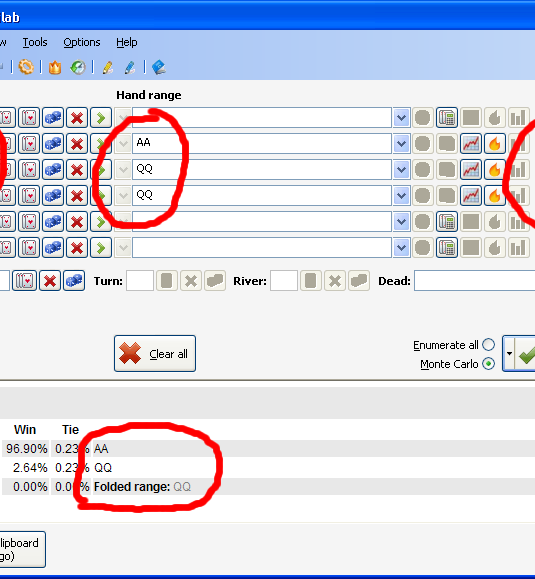
Task: Click the crown icon in toolbar
Action: [55, 68]
